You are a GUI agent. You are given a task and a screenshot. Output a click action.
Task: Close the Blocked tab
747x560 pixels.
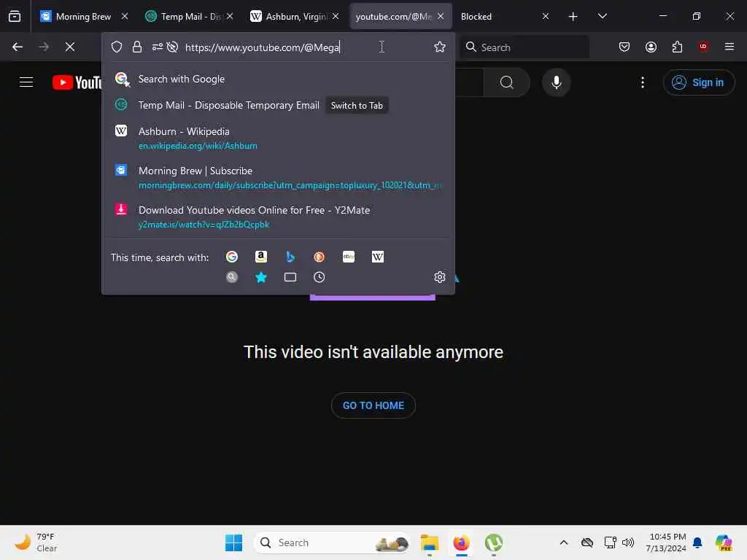pos(546,16)
